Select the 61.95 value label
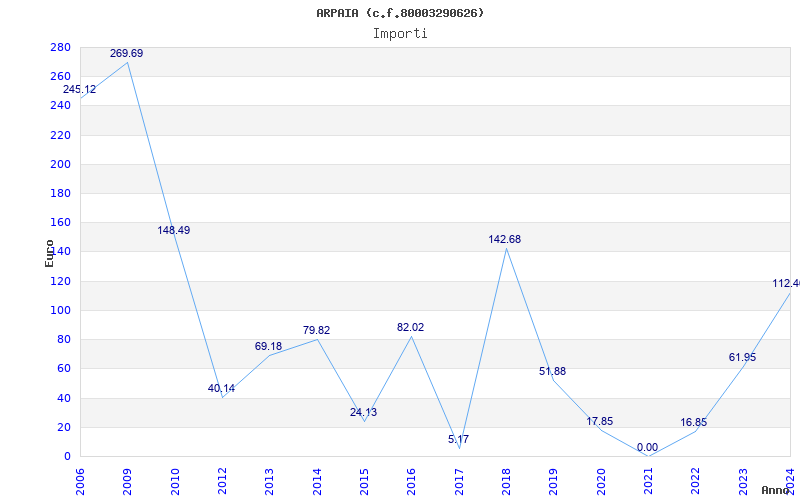This screenshot has height=500, width=800. pyautogui.click(x=742, y=358)
